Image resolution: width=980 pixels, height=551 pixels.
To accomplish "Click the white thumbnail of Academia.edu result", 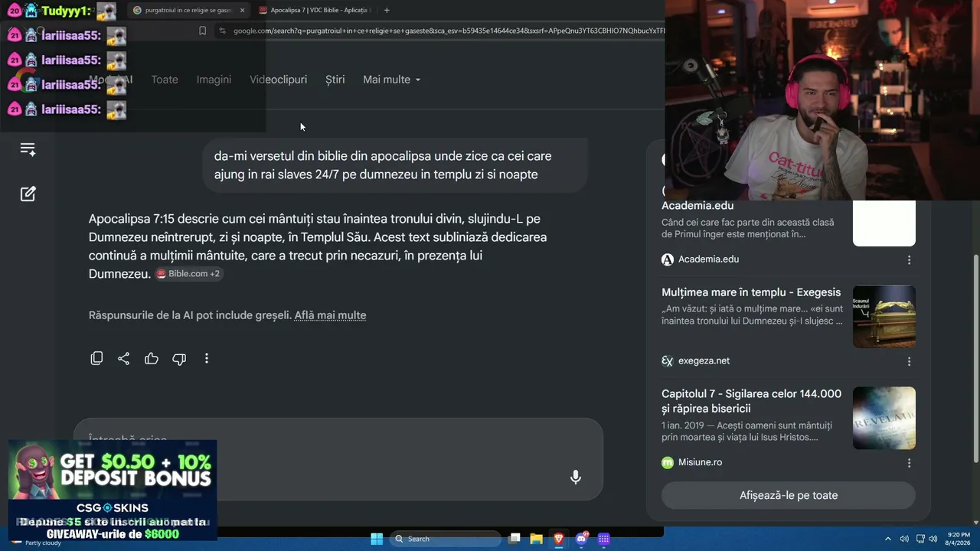I will tap(884, 223).
